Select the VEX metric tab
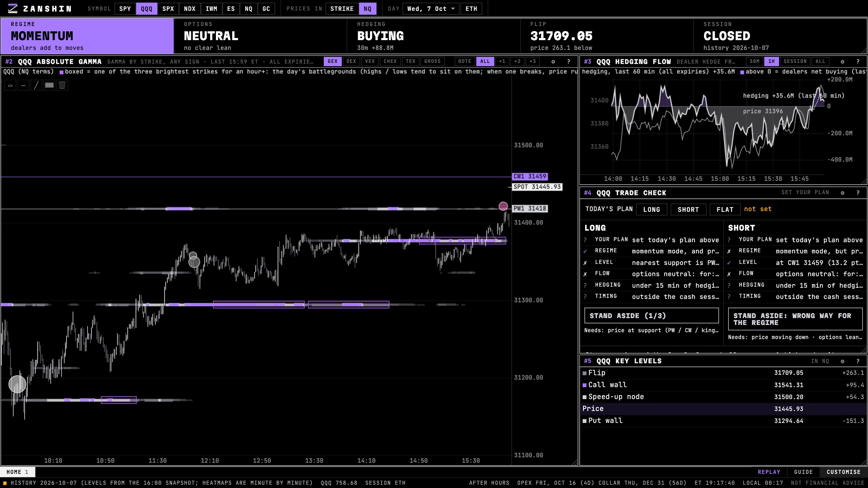868x488 pixels. pos(370,61)
